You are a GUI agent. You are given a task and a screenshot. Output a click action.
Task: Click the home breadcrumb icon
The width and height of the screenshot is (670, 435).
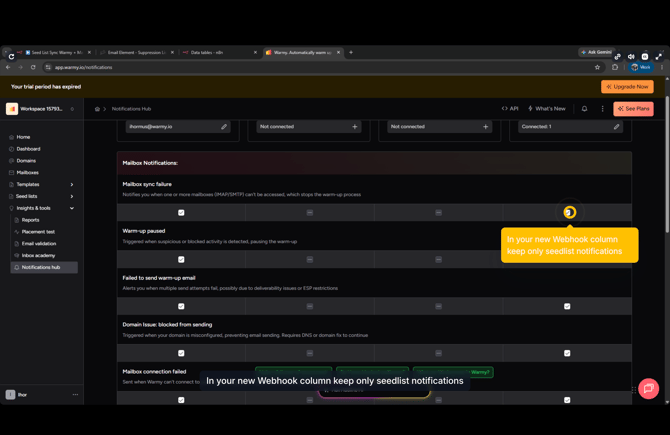(97, 109)
